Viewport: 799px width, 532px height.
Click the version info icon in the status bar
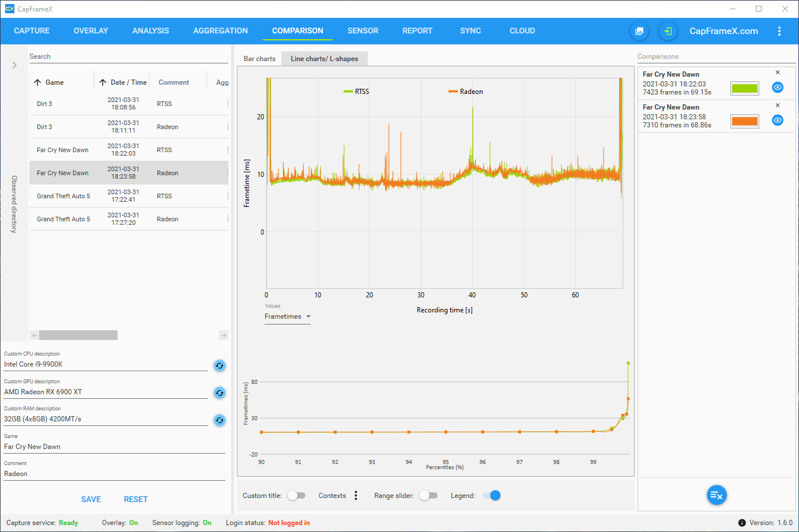click(742, 523)
